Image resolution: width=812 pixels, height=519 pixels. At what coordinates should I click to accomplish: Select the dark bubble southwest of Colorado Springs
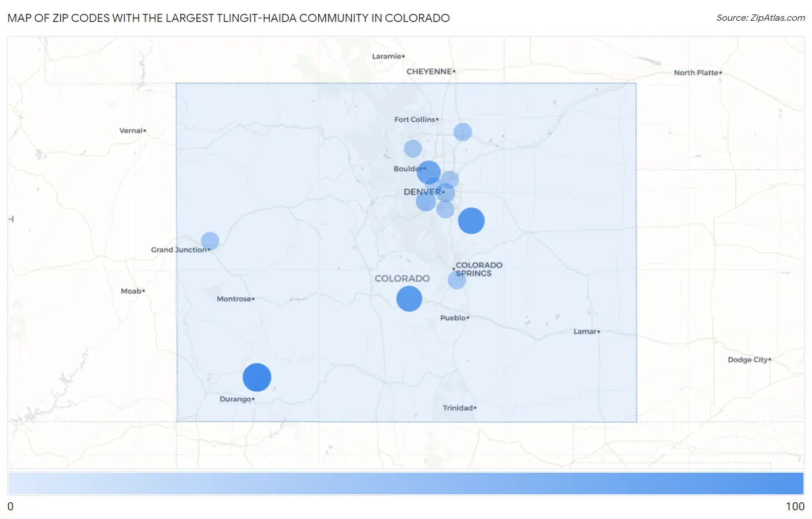[409, 299]
